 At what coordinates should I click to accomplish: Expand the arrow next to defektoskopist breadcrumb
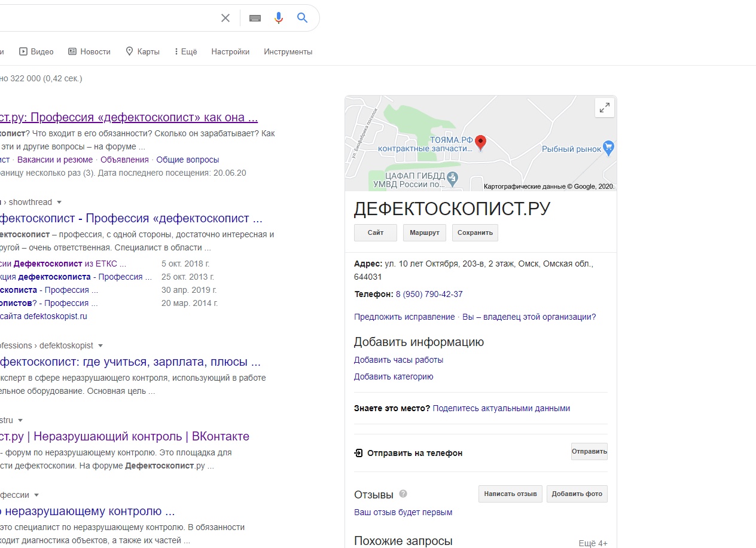pyautogui.click(x=100, y=345)
